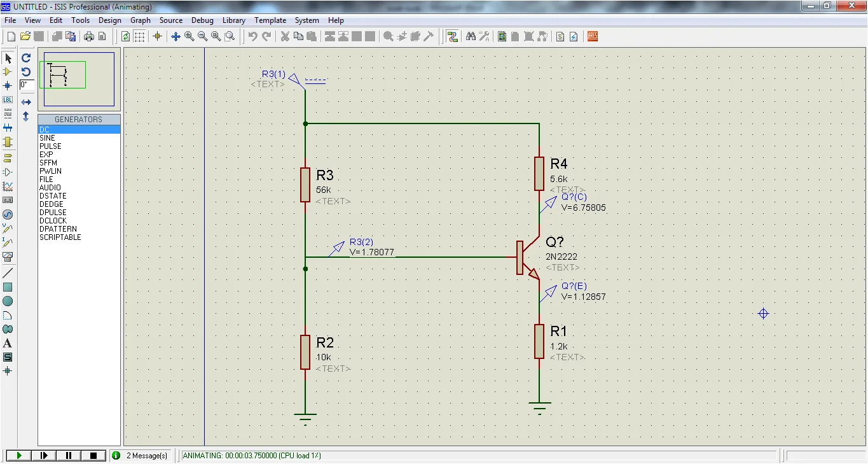The width and height of the screenshot is (868, 464).
Task: Select the 2D Graphics Symbols tool
Action: 8,357
